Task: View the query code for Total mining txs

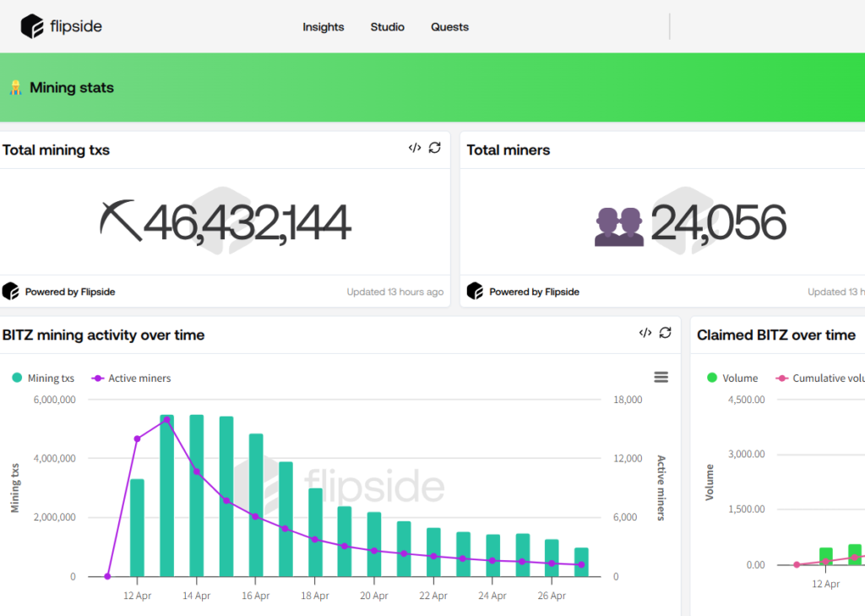Action: tap(415, 148)
